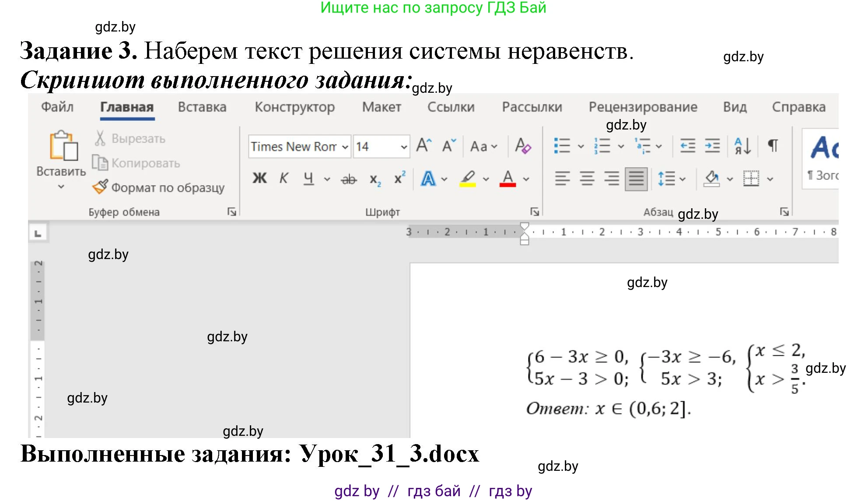Open the Вид tab

click(735, 107)
